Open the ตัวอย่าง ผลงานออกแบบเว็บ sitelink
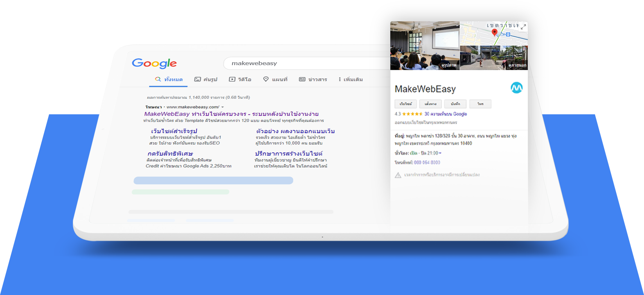644x295 pixels. click(295, 131)
